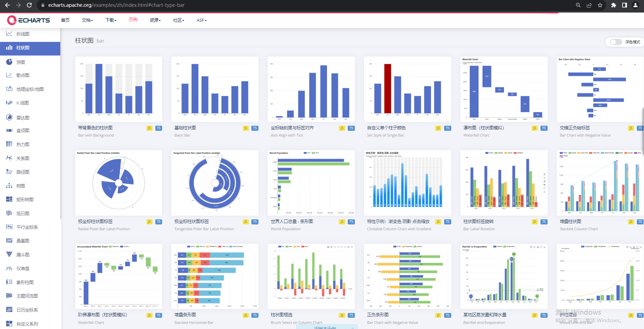
Task: Click the ECharts logo
Action: [29, 20]
